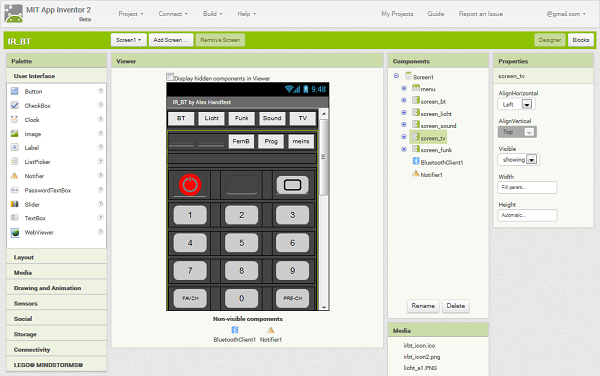
Task: Select the TextBox palette icon
Action: (15, 218)
